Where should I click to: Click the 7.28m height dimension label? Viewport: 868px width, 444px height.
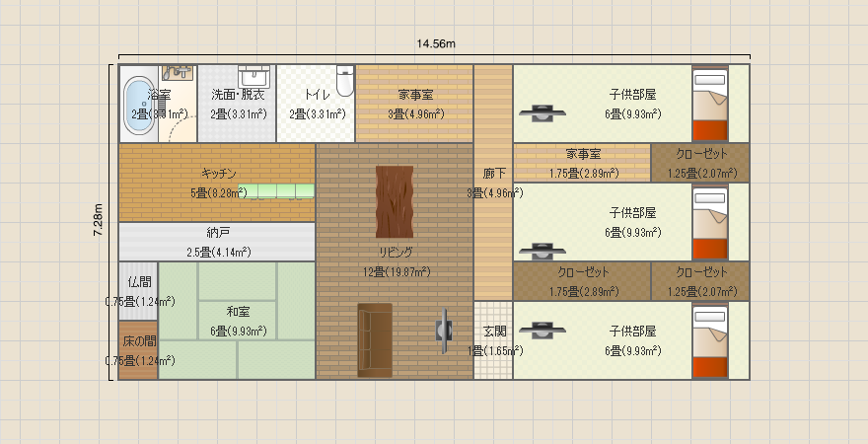[x=99, y=221]
